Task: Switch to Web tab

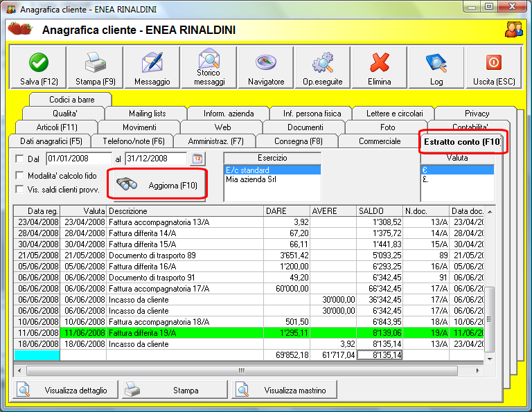Action: pos(222,127)
